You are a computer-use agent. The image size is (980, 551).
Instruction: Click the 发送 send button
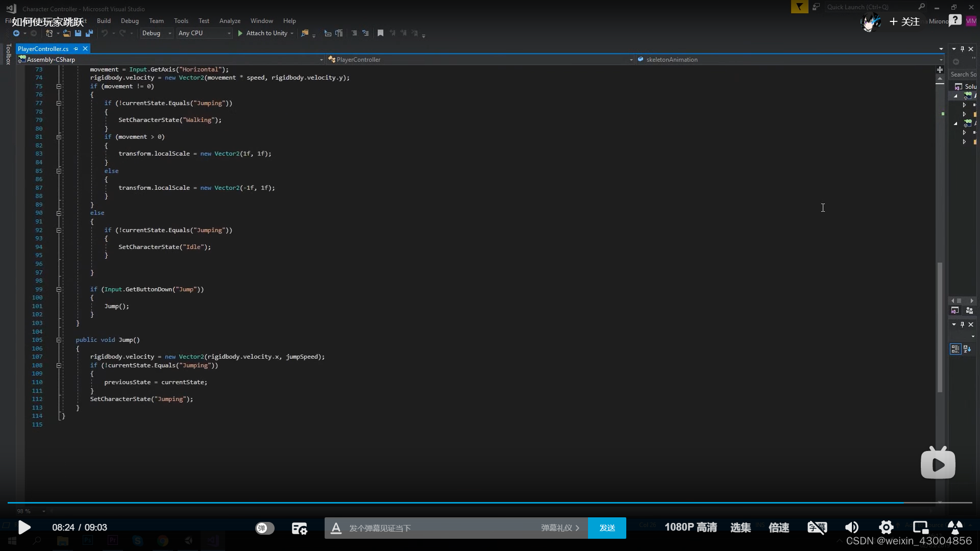pyautogui.click(x=607, y=528)
